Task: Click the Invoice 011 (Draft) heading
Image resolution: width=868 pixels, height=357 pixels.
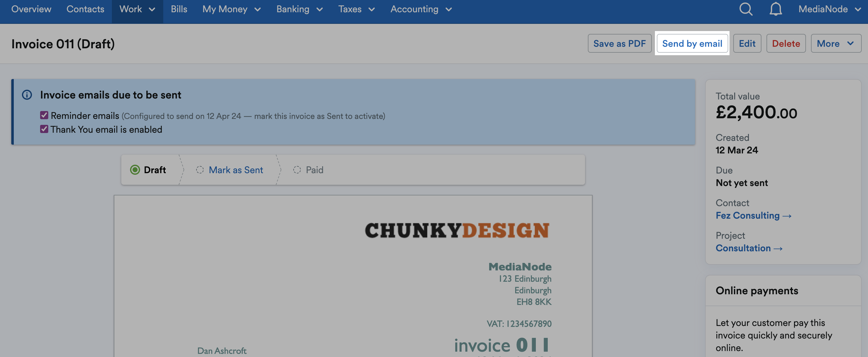Action: (x=63, y=44)
